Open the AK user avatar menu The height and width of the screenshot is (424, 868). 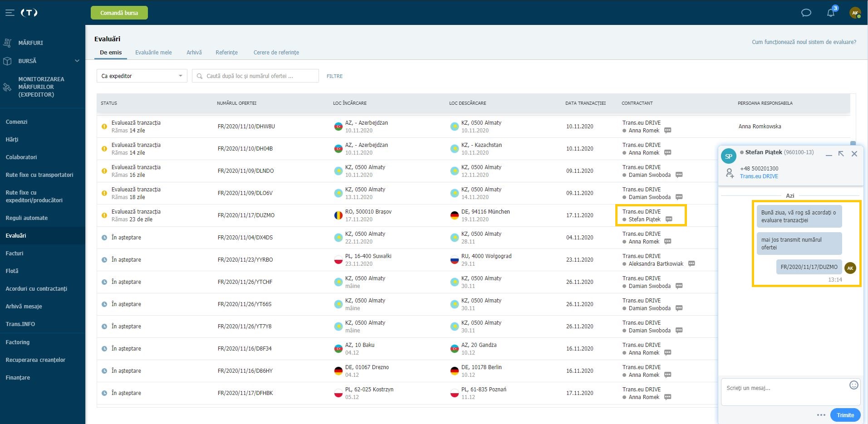pos(855,13)
